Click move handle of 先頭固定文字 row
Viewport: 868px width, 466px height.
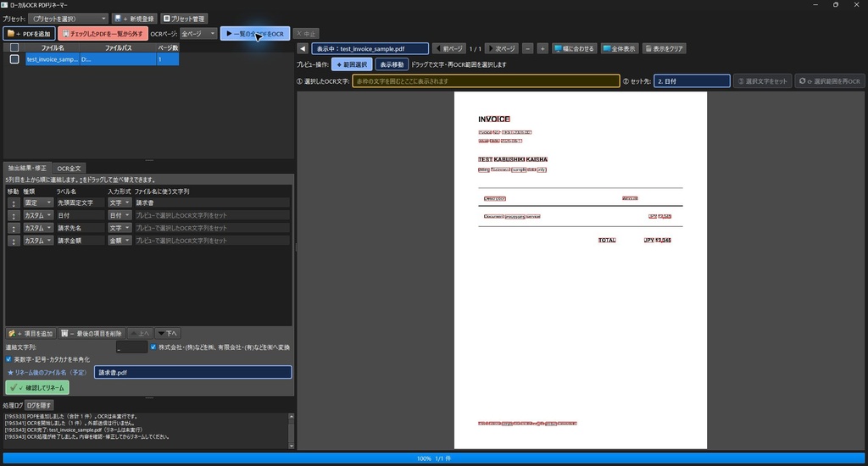(x=14, y=203)
